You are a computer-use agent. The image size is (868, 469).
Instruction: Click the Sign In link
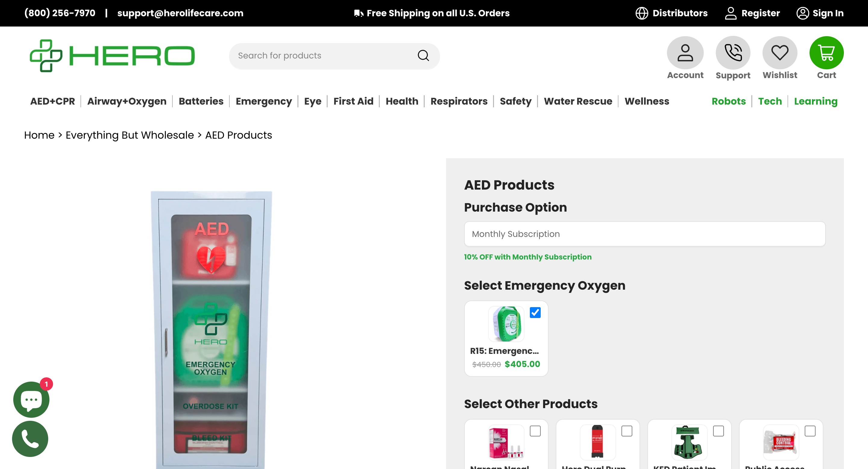click(x=820, y=13)
